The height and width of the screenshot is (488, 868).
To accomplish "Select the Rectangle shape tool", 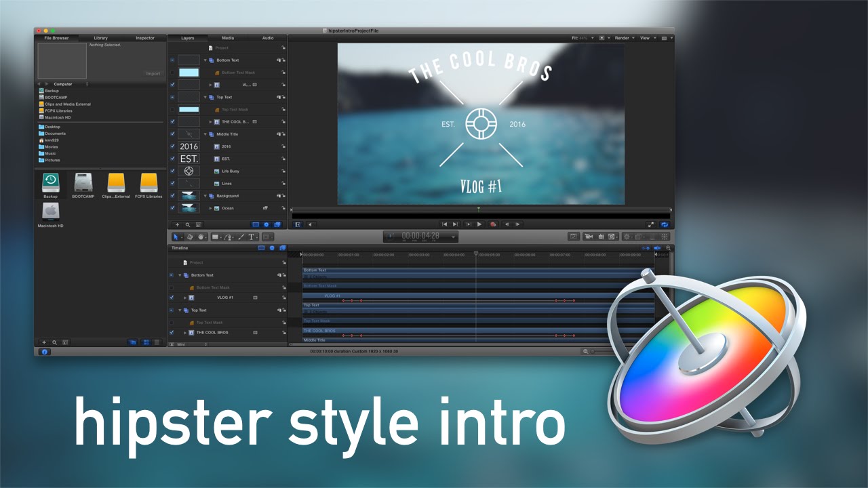I will pyautogui.click(x=215, y=237).
